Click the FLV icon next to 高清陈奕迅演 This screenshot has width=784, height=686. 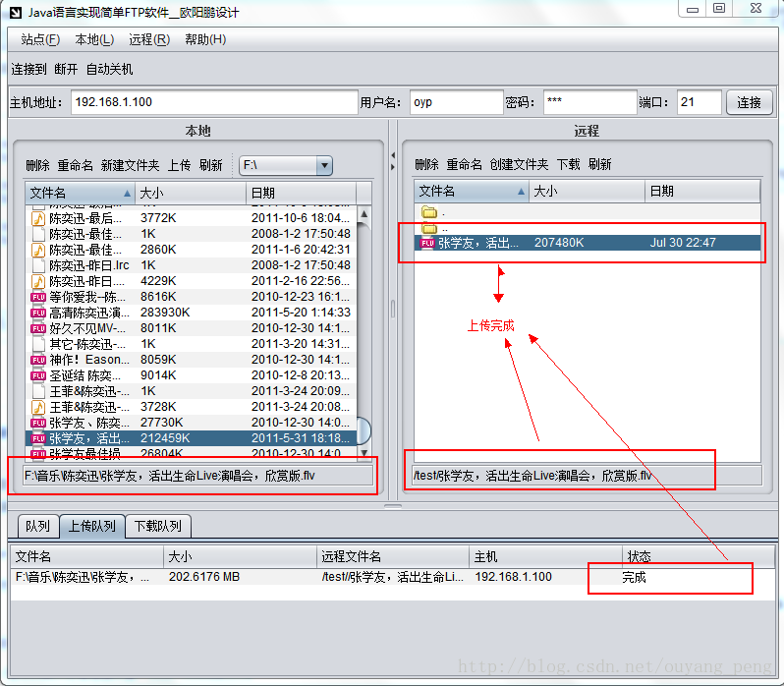pos(38,313)
